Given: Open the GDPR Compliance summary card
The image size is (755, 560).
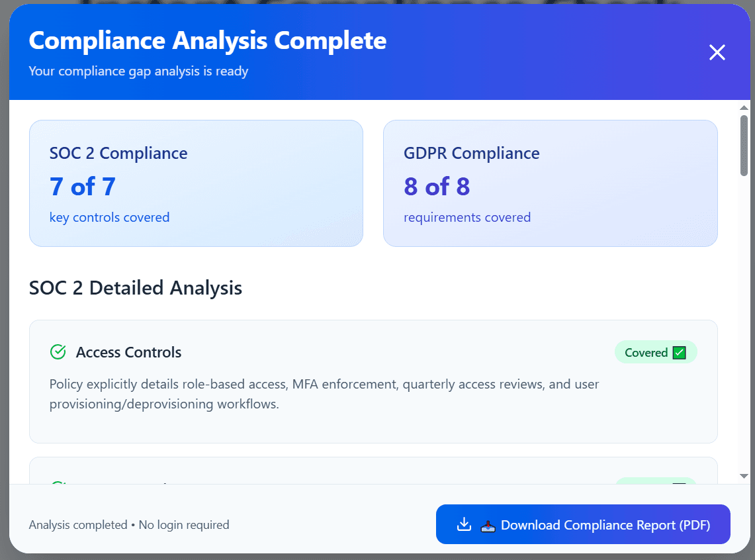Looking at the screenshot, I should (x=550, y=183).
